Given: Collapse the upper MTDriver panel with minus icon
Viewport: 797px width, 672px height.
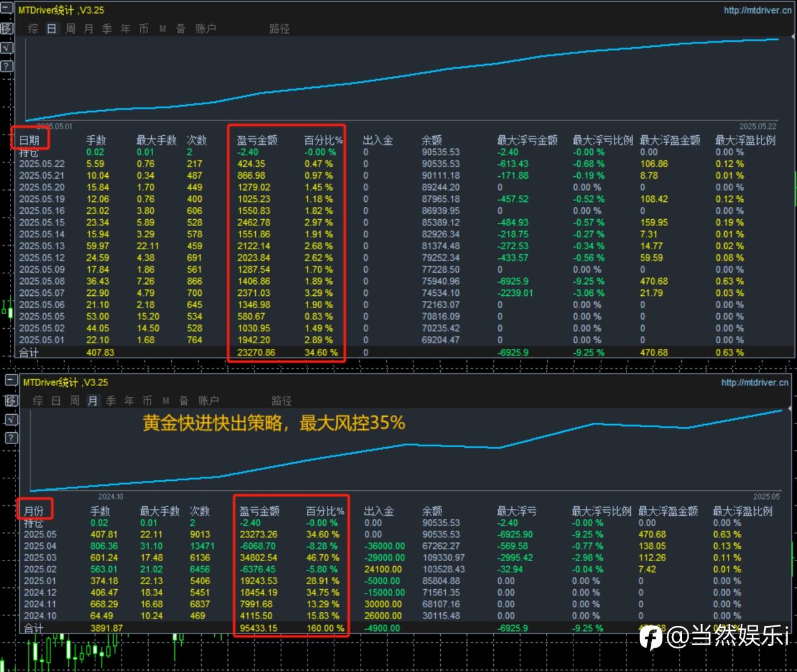Looking at the screenshot, I should click(x=6, y=9).
